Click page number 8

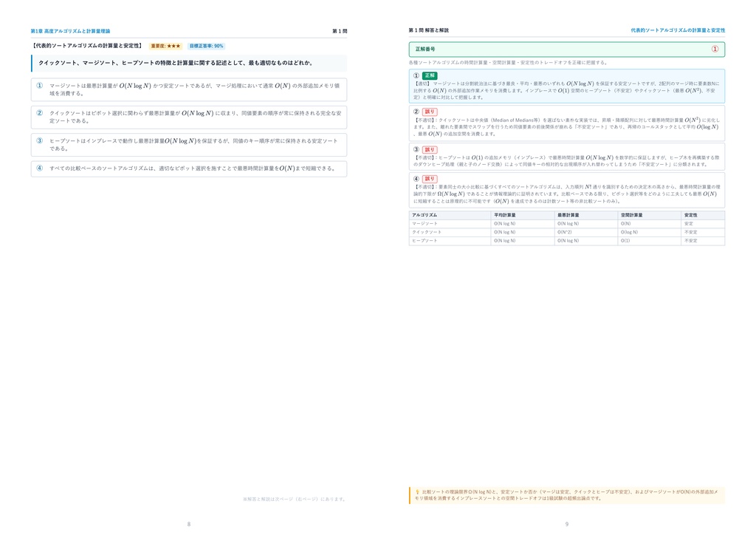click(x=188, y=524)
